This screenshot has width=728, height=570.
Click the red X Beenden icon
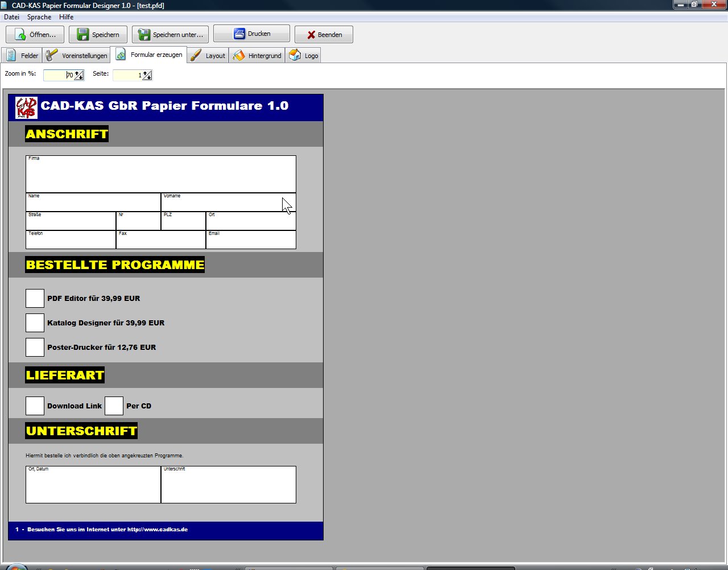tap(311, 35)
